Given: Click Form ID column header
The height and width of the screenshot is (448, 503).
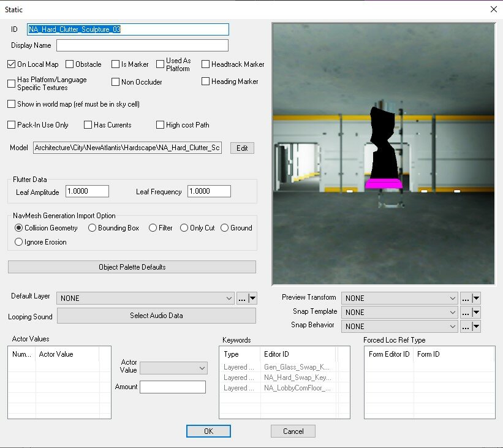Looking at the screenshot, I should (x=454, y=354).
